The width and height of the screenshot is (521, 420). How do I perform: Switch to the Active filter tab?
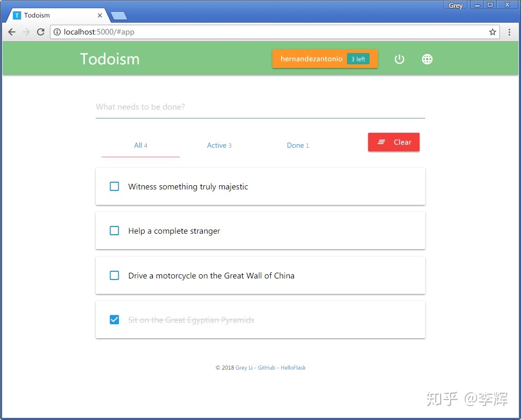(219, 145)
